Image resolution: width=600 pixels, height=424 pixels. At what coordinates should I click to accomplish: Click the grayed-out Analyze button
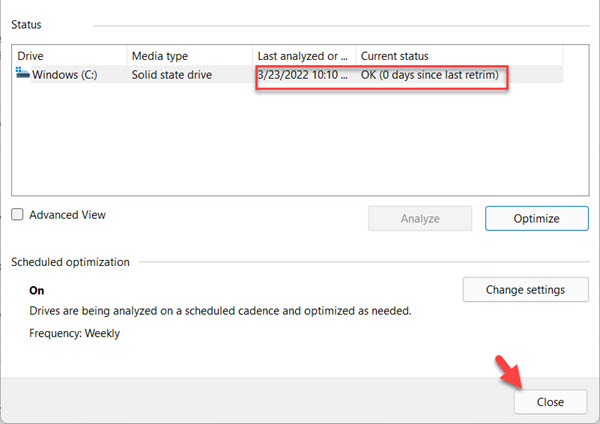pos(420,219)
